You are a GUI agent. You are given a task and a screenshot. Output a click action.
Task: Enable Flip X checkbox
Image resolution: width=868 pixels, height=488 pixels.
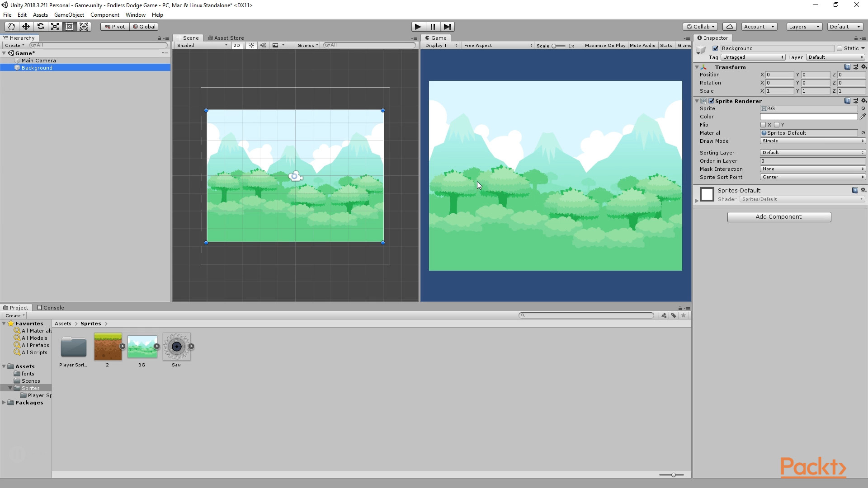[x=763, y=125]
